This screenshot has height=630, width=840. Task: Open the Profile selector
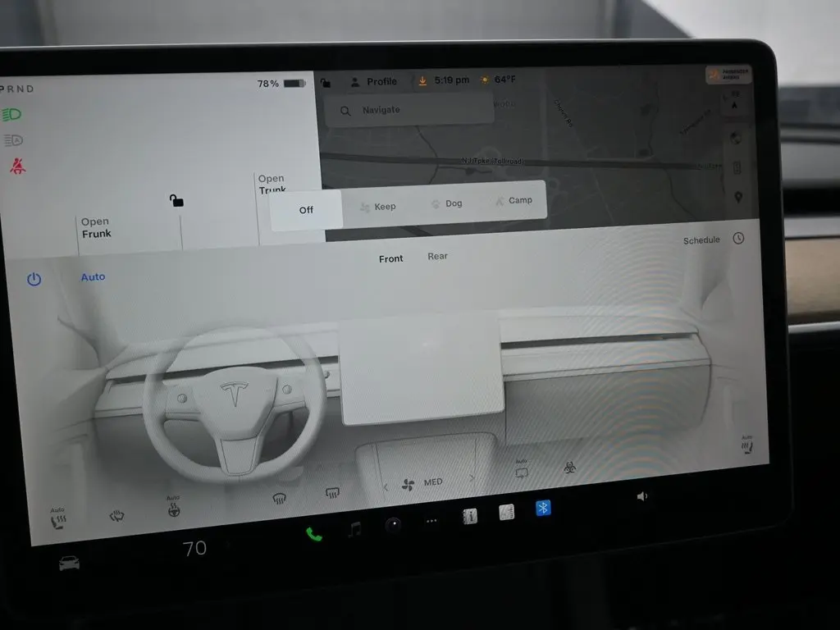[x=373, y=81]
